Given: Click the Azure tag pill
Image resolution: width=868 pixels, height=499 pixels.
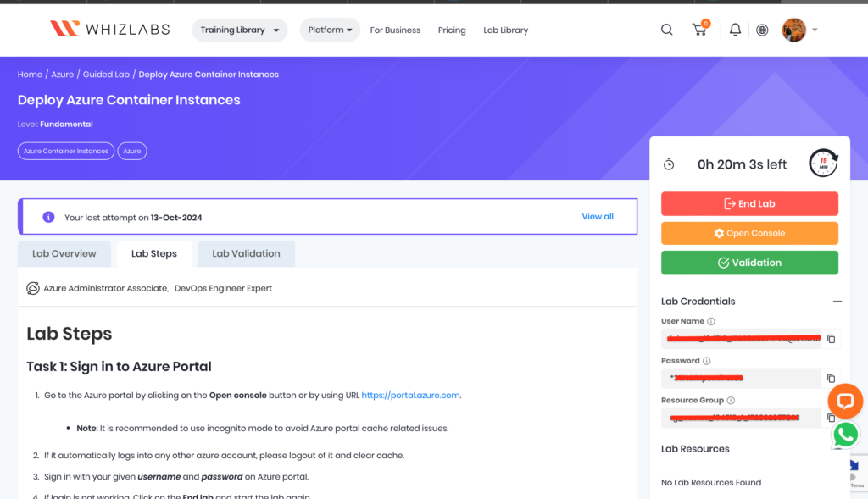Looking at the screenshot, I should point(131,151).
